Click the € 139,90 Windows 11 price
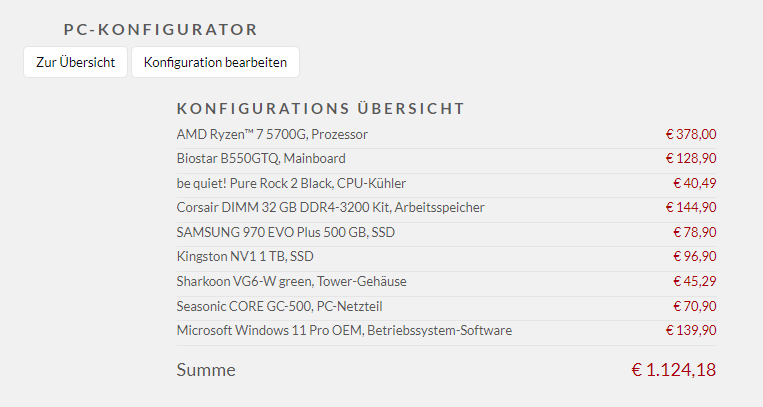763x407 pixels. [x=691, y=330]
